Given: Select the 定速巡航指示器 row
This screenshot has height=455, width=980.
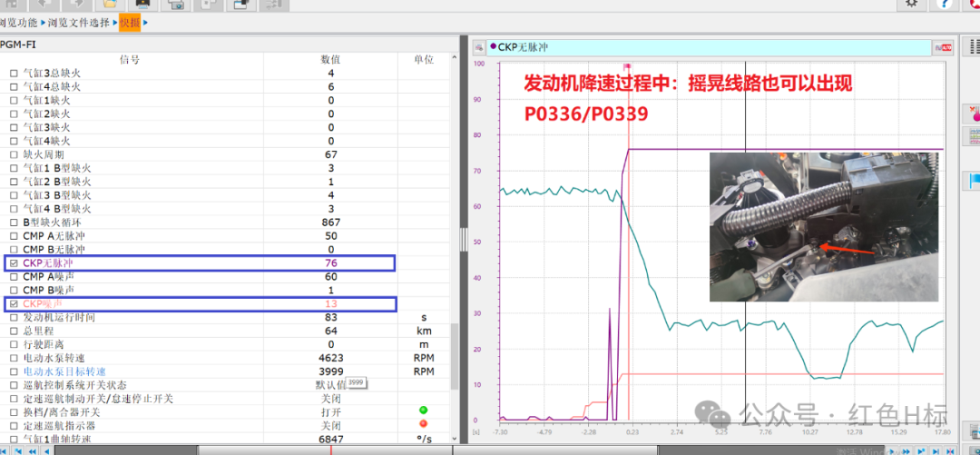Looking at the screenshot, I should coord(225,426).
